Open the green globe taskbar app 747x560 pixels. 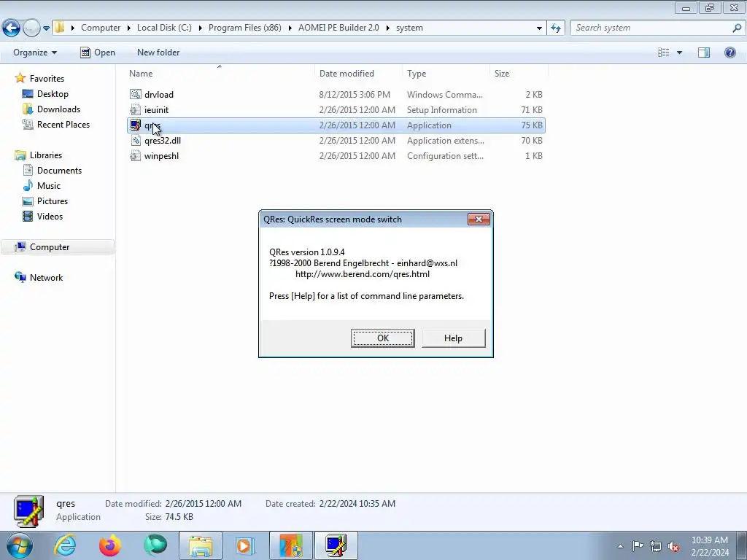pyautogui.click(x=155, y=545)
